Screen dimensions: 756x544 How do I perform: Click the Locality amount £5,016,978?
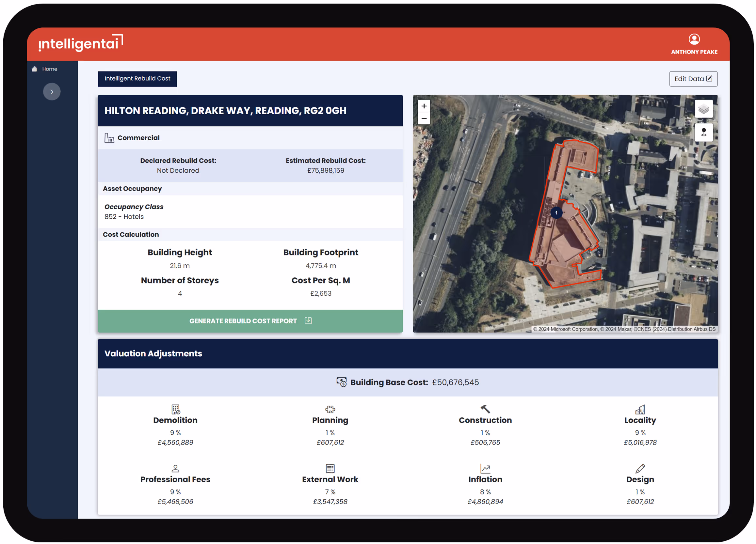[x=640, y=443]
